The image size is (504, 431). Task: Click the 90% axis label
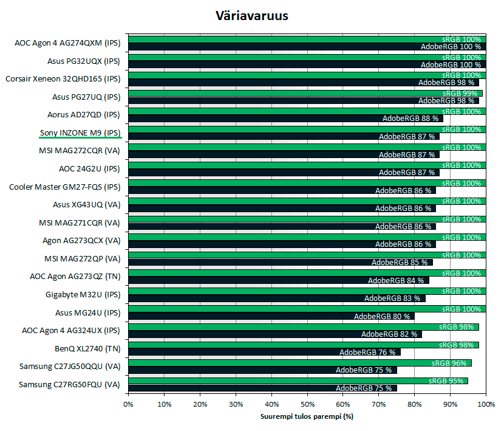[x=451, y=404]
